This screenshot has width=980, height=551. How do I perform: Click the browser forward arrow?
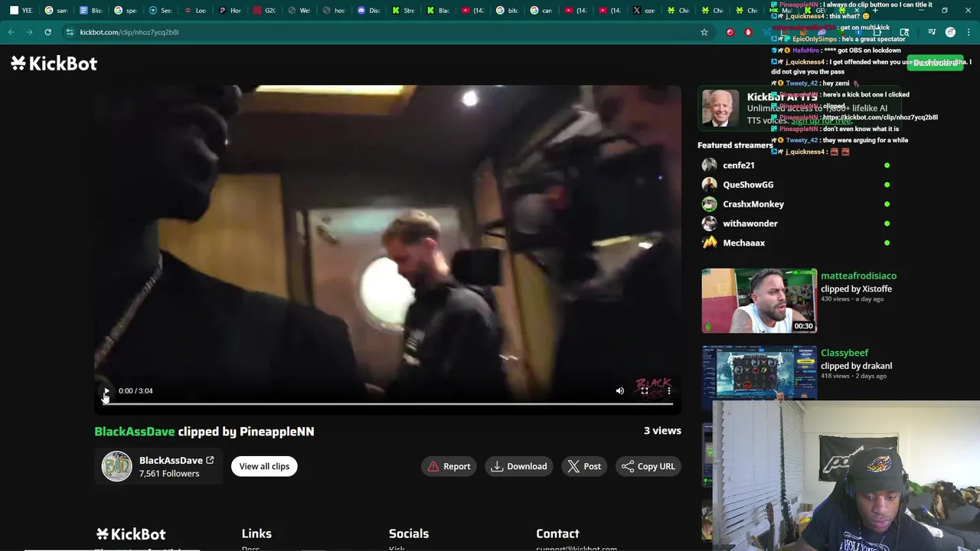click(x=29, y=32)
